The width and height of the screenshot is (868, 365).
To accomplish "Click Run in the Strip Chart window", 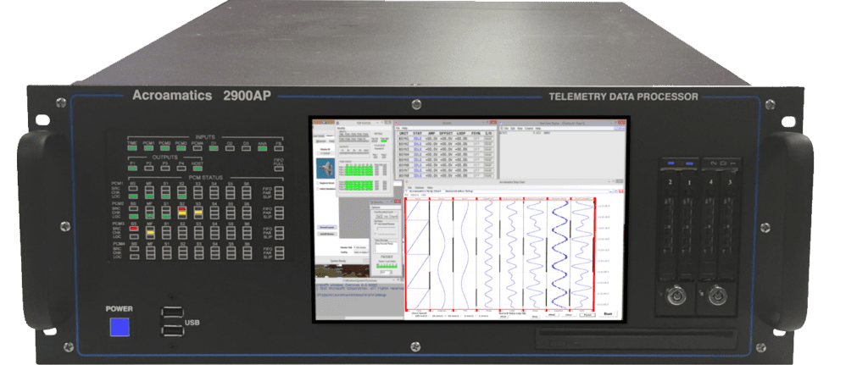I will coord(607,314).
